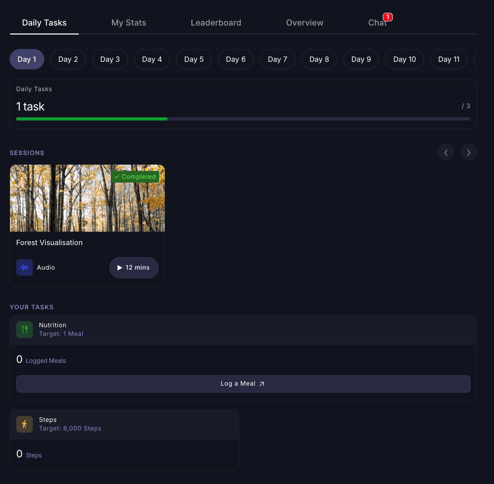494x484 pixels.
Task: Select the Day 6 pill
Action: click(x=236, y=59)
